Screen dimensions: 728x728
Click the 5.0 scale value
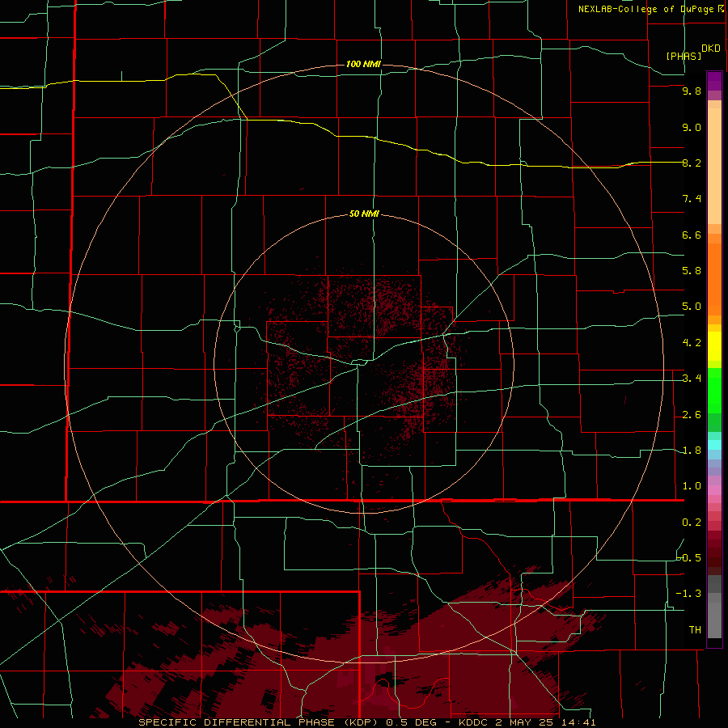coord(692,307)
